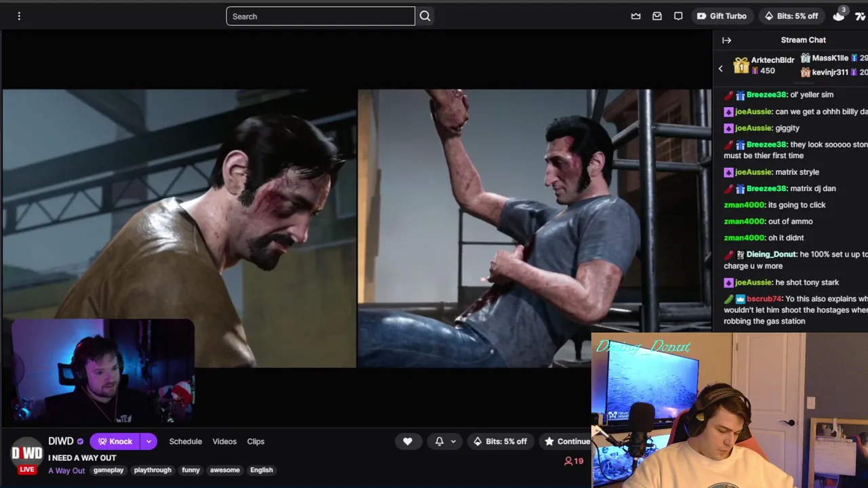Click the magnifying glass search button

(x=425, y=16)
